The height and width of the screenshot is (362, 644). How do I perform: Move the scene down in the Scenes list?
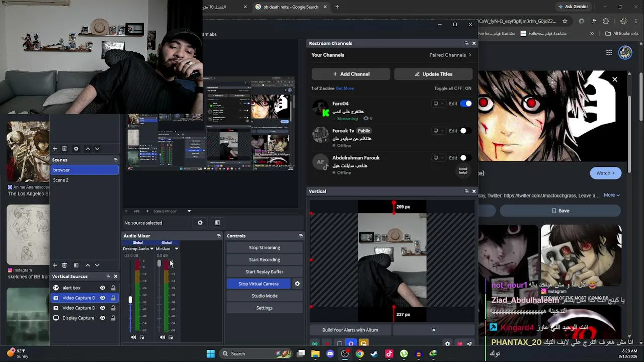(97, 265)
